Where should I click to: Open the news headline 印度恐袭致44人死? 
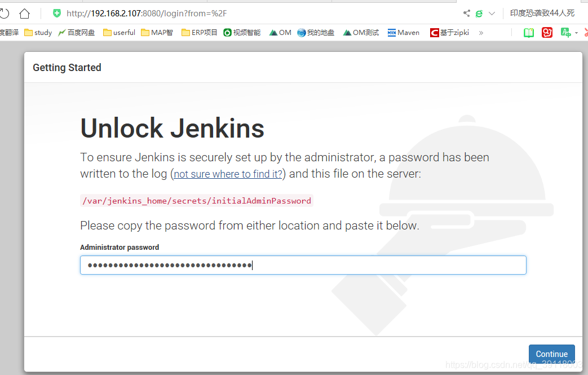pos(542,13)
